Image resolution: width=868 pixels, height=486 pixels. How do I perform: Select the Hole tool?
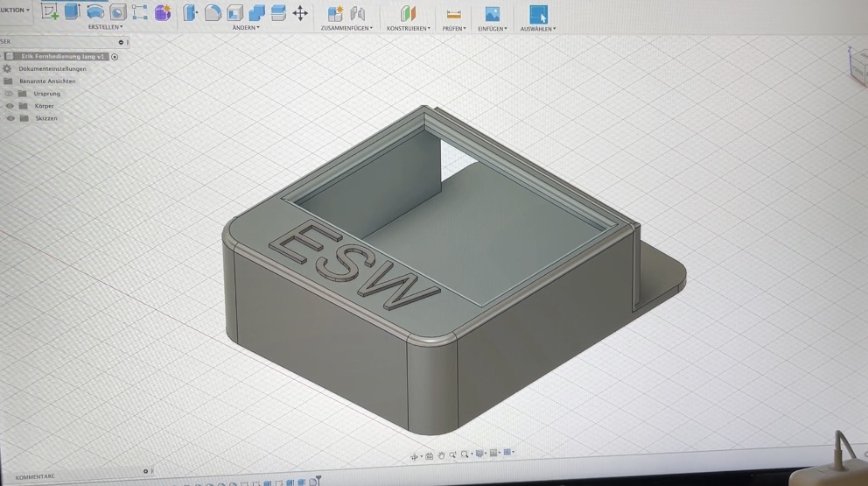[118, 12]
